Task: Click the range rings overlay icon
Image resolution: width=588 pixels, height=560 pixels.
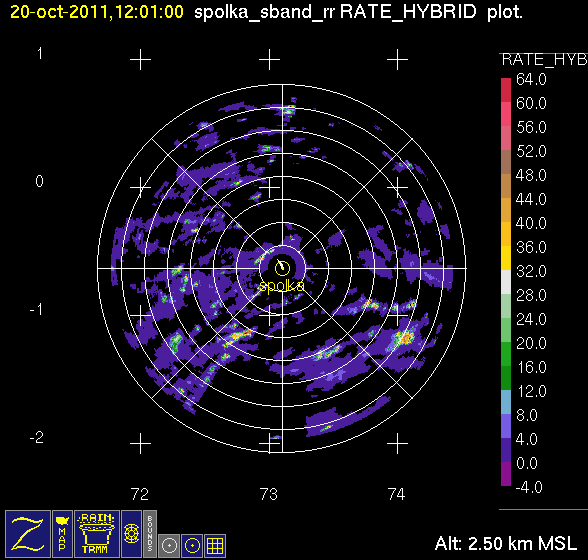Action: 132,534
